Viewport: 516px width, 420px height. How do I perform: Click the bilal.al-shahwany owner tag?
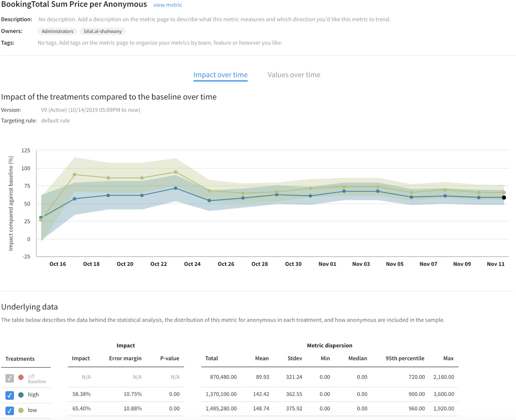pos(103,31)
